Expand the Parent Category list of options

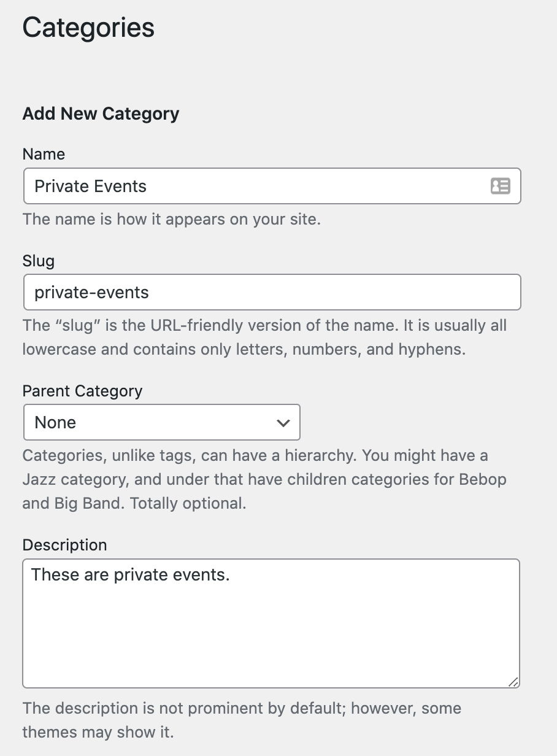pos(161,422)
